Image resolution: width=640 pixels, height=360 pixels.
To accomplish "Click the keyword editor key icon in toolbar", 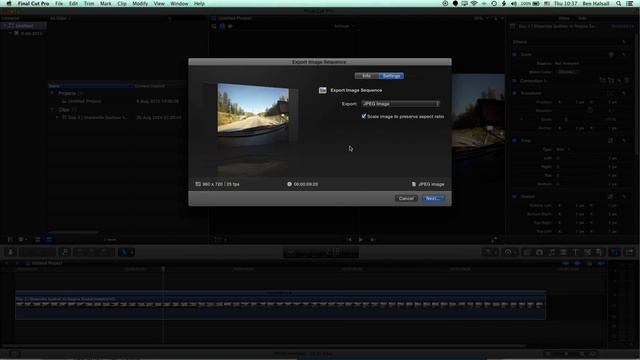I will coord(65,252).
